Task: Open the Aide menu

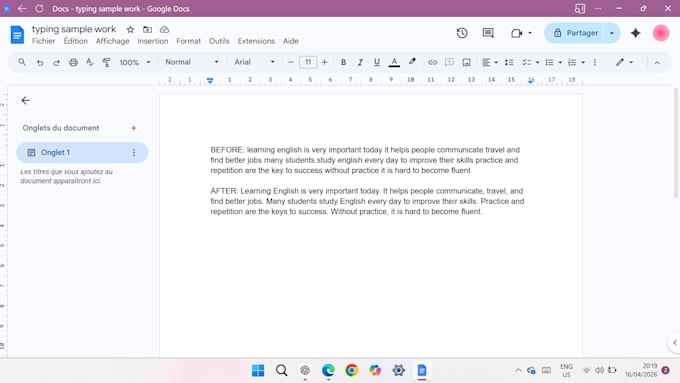Action: (291, 41)
